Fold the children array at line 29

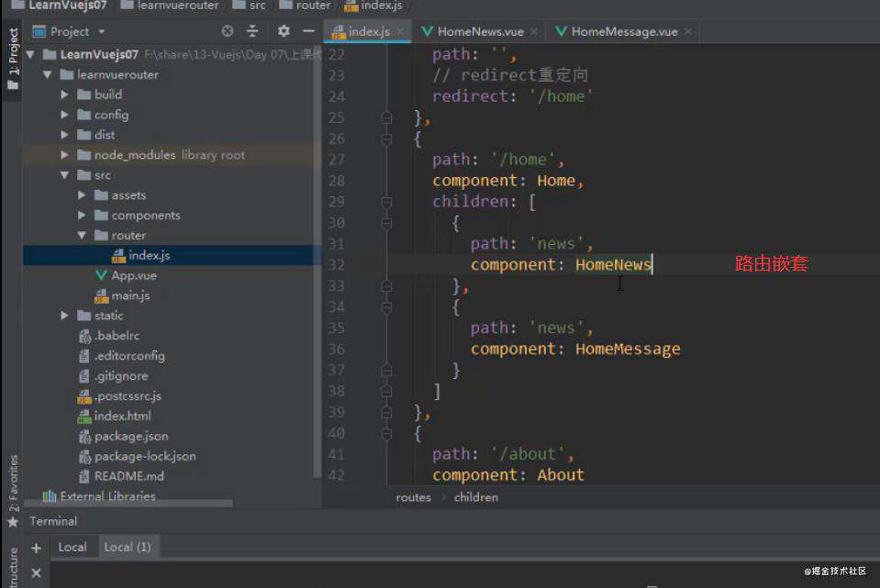386,202
